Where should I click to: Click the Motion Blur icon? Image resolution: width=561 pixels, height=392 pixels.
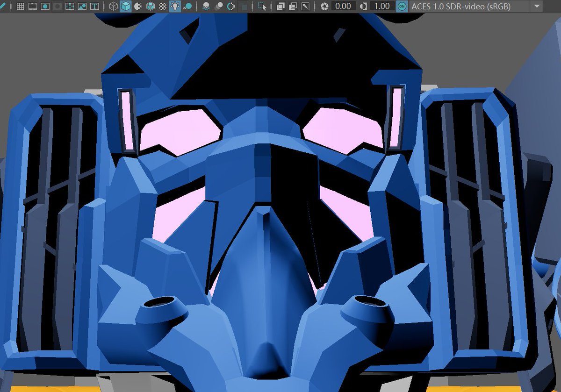[218, 7]
